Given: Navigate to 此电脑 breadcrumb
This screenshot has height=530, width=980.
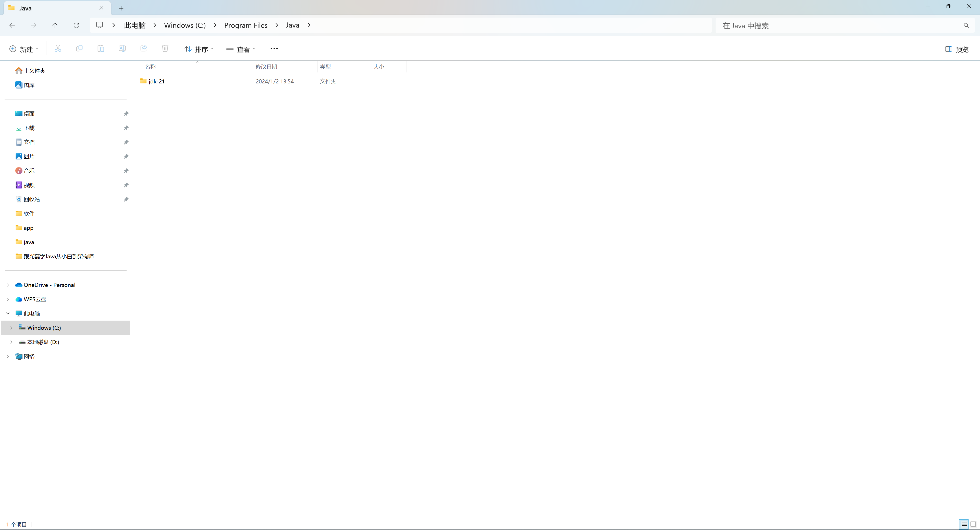Looking at the screenshot, I should pyautogui.click(x=135, y=25).
